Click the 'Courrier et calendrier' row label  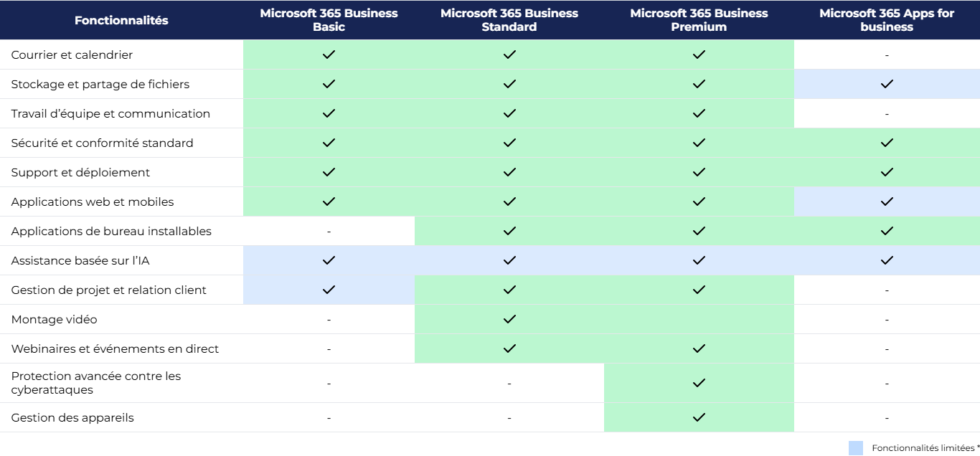[x=72, y=54]
